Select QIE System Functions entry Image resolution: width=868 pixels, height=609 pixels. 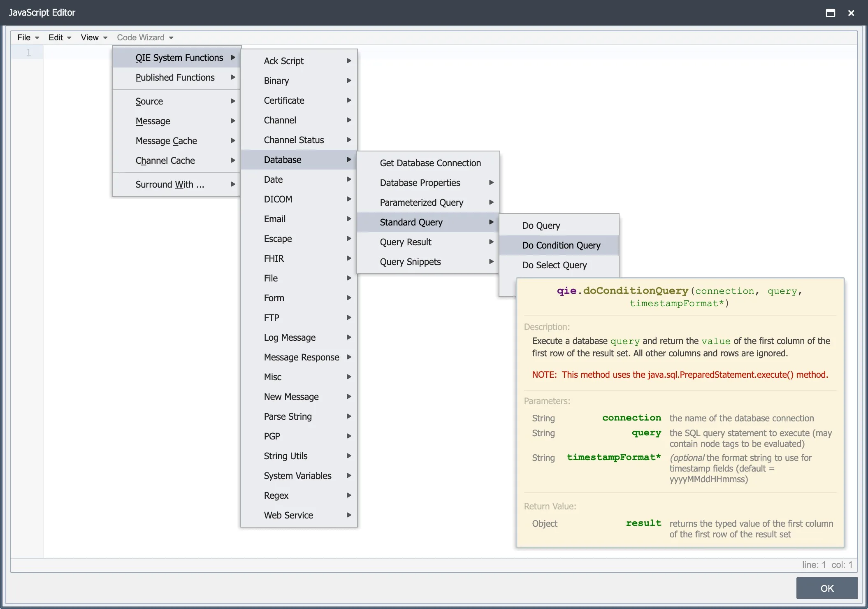(176, 58)
